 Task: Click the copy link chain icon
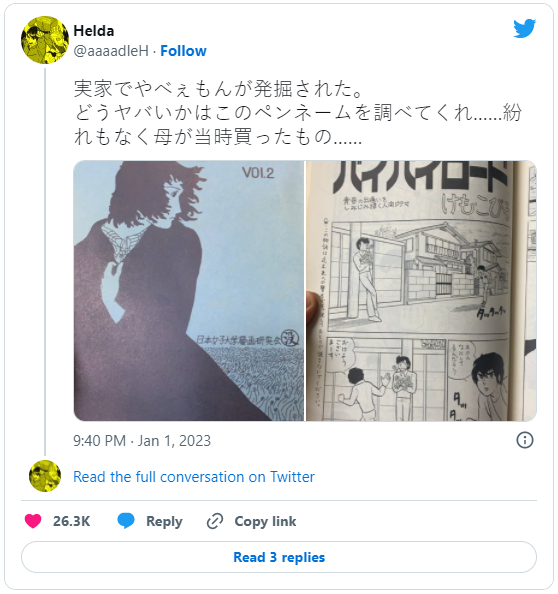point(215,521)
